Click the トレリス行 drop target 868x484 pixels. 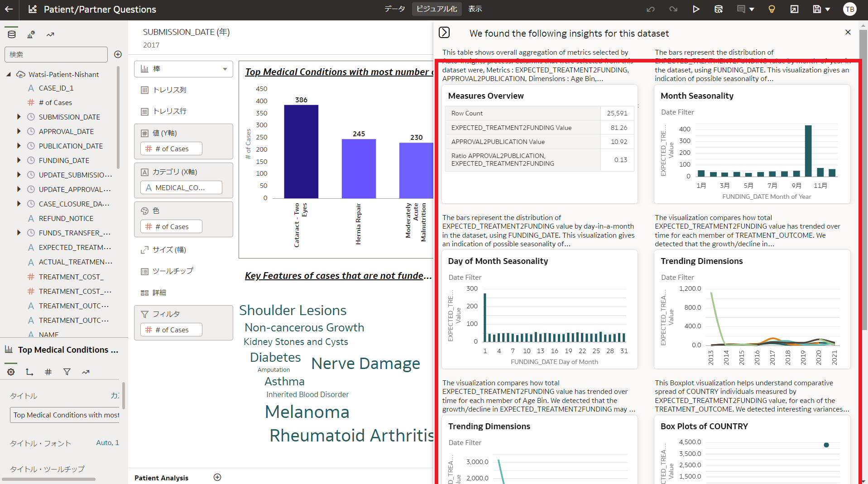tap(183, 111)
